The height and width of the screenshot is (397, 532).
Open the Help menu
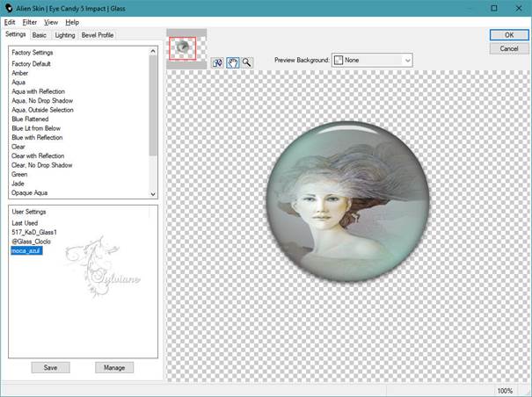coord(72,22)
